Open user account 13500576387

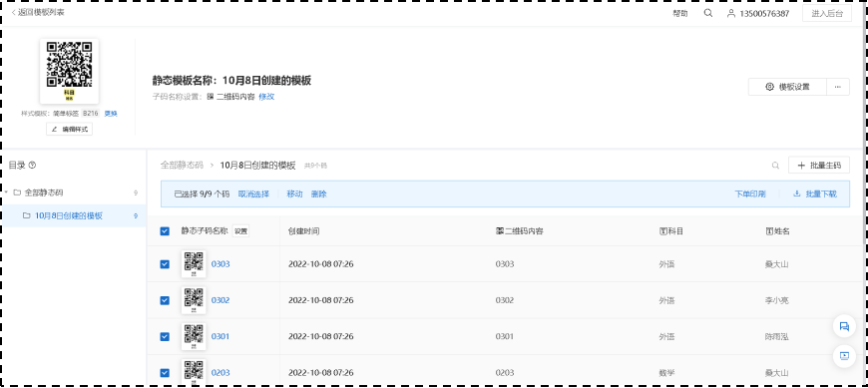[x=758, y=14]
